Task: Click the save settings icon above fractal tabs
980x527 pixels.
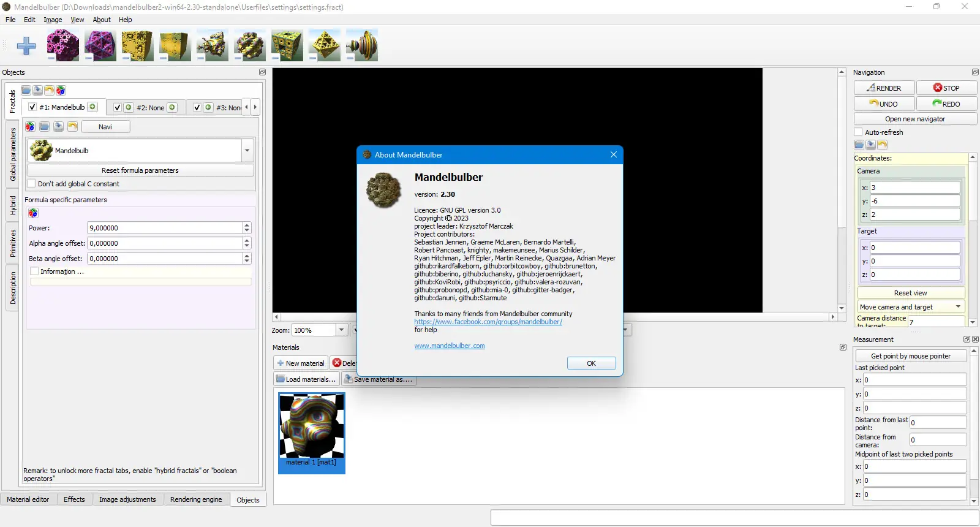Action: coord(38,91)
